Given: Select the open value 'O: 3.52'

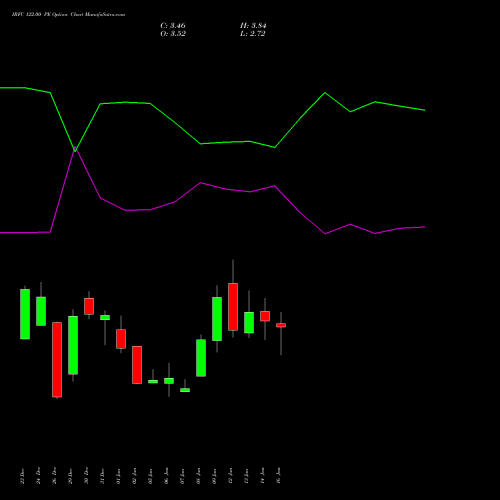Looking at the screenshot, I should [173, 34].
